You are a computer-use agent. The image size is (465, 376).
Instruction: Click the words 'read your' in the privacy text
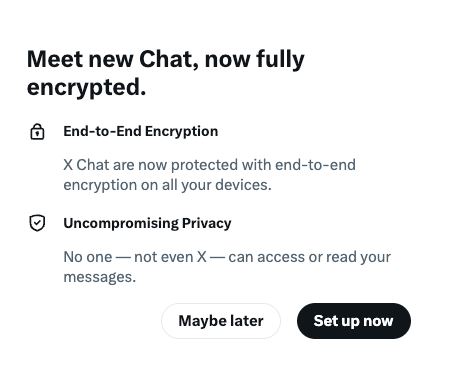[358, 257]
